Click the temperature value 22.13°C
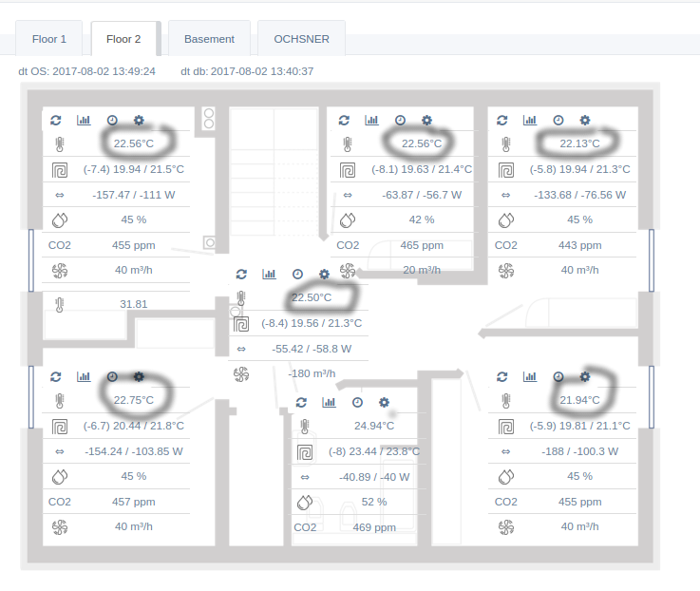Viewport: 700px width, 591px height. pos(579,143)
